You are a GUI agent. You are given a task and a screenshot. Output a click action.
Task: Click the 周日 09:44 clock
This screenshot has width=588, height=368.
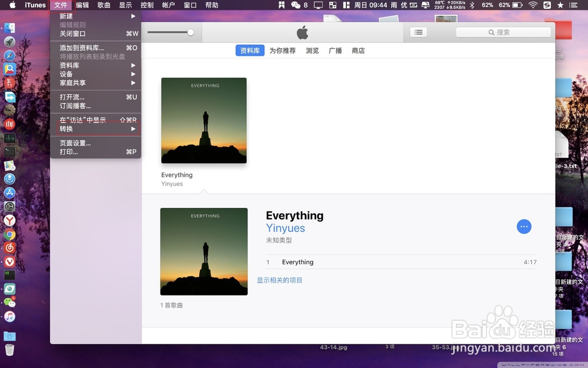click(370, 5)
